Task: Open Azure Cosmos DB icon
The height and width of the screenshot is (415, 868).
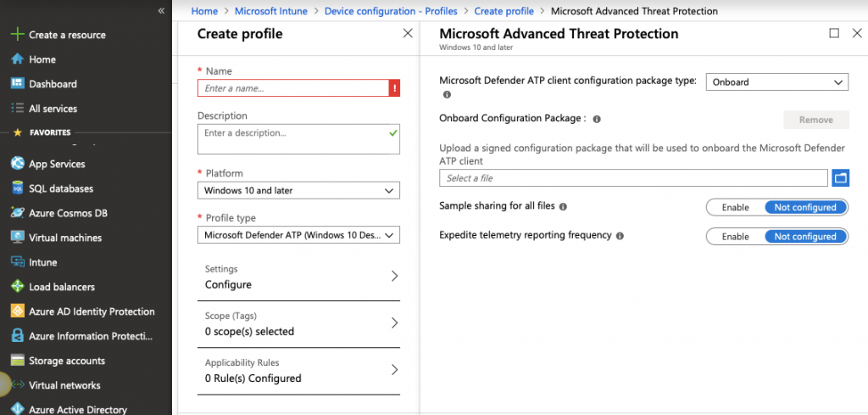Action: click(x=16, y=213)
